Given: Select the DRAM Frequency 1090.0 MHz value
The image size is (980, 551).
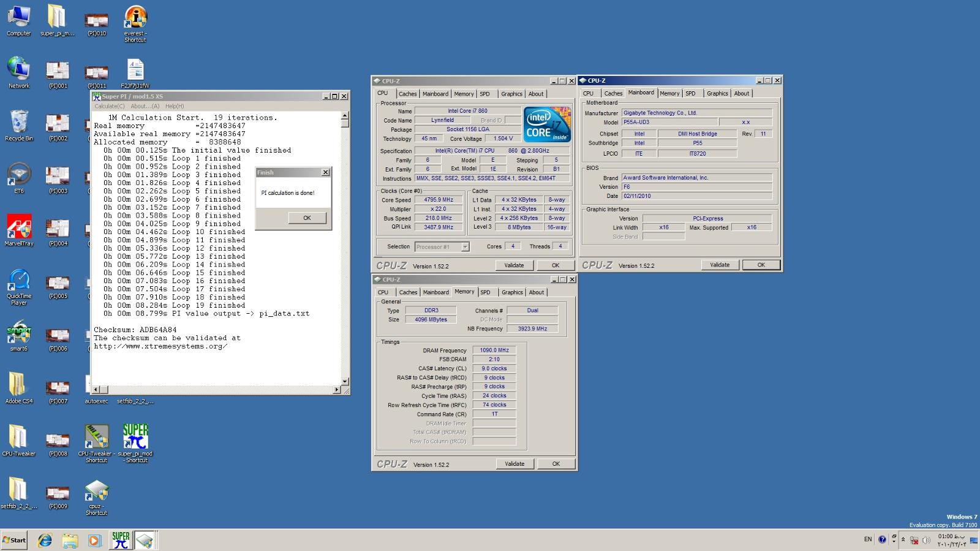Looking at the screenshot, I should click(x=494, y=350).
